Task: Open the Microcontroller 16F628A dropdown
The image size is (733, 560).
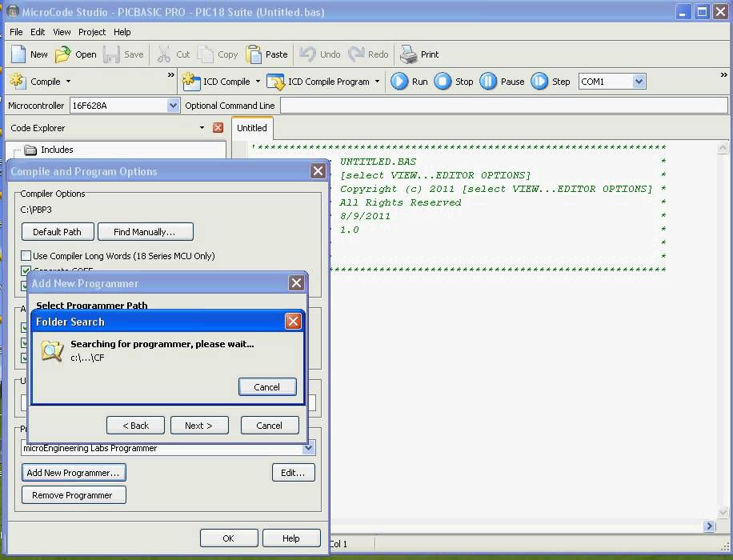Action: pos(173,106)
